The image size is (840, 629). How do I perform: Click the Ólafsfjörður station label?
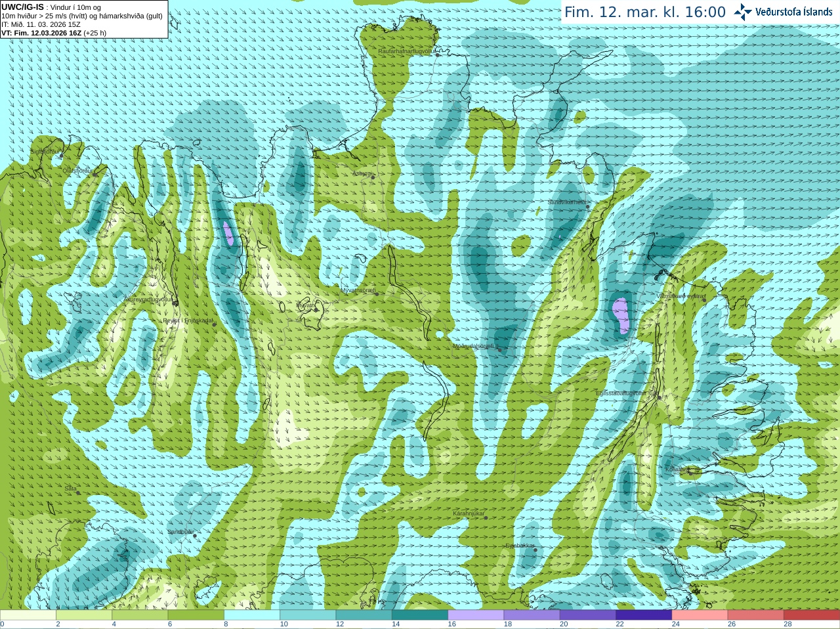point(77,170)
